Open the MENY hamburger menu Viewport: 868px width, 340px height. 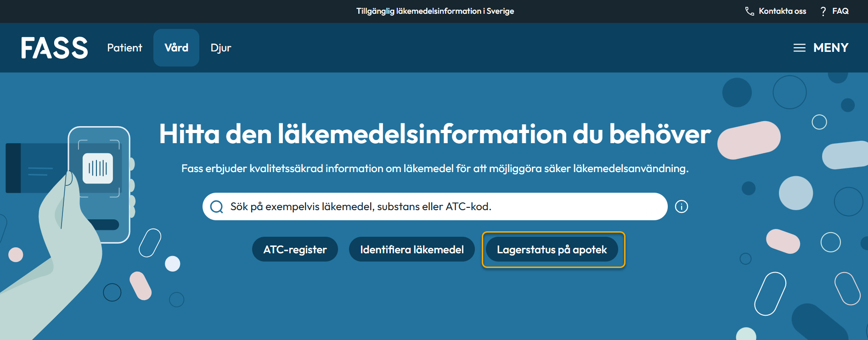[x=821, y=48]
